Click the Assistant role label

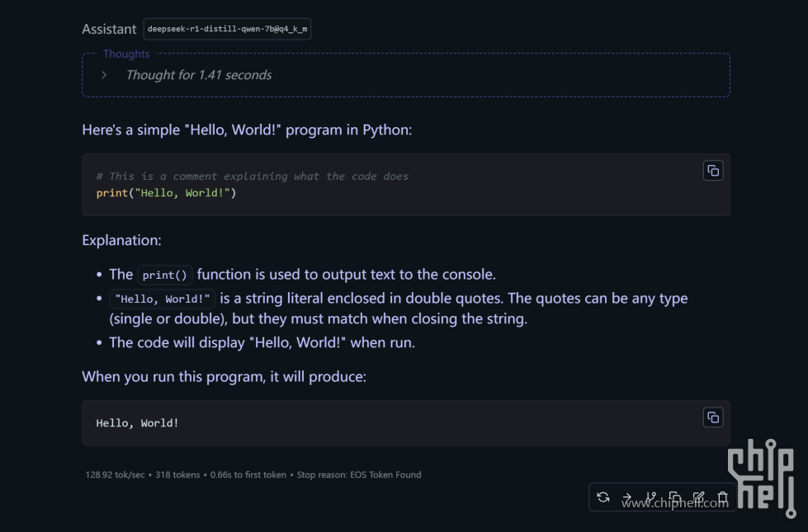109,29
